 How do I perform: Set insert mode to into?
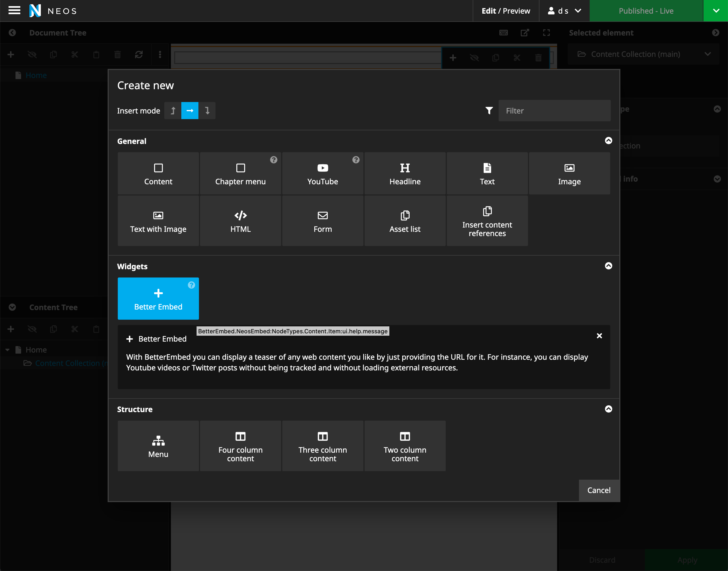190,111
